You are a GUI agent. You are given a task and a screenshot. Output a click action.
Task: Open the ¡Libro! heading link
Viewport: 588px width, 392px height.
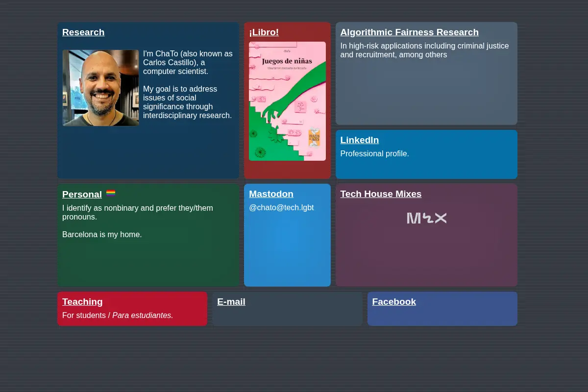click(x=264, y=32)
